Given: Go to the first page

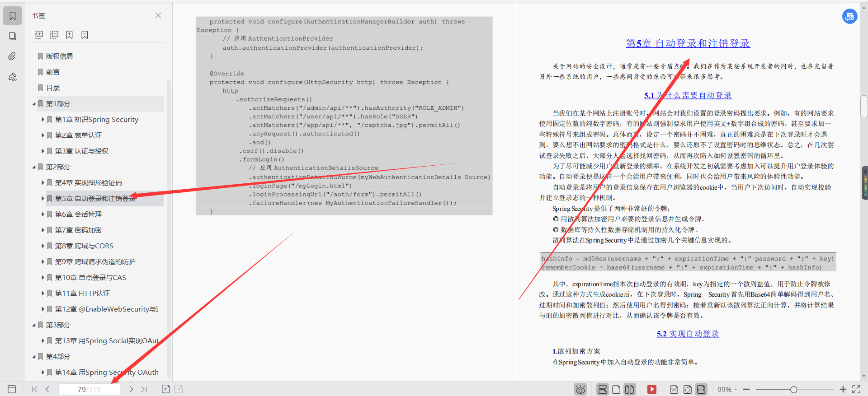Looking at the screenshot, I should pyautogui.click(x=34, y=389).
